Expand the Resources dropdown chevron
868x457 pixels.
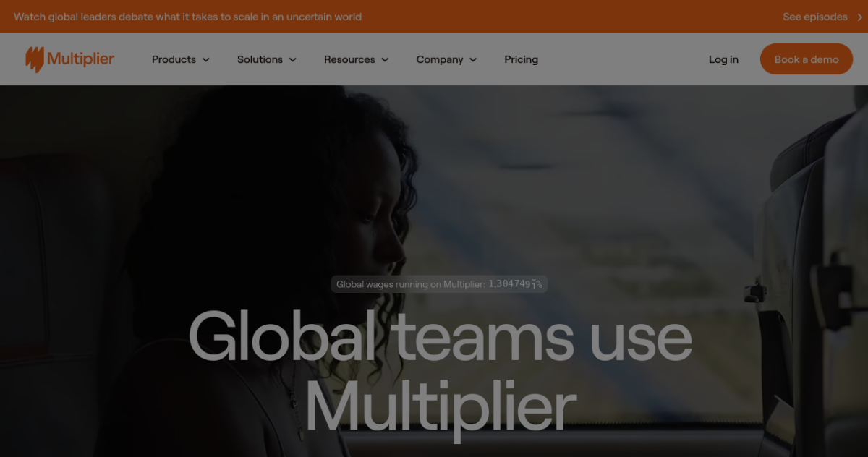click(385, 60)
